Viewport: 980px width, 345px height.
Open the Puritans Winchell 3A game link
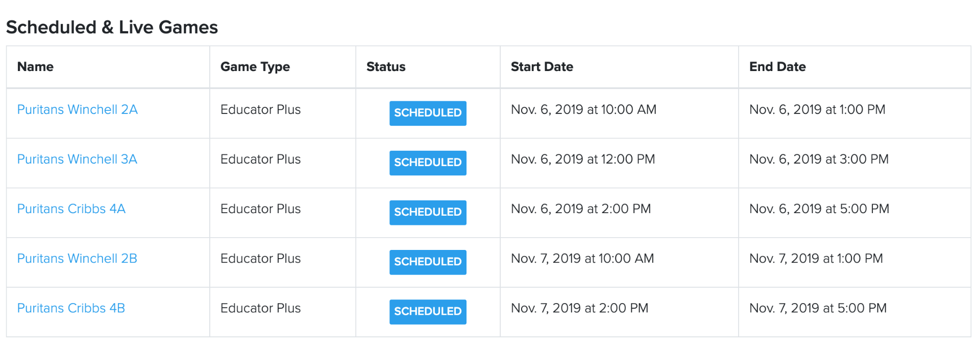pos(77,159)
